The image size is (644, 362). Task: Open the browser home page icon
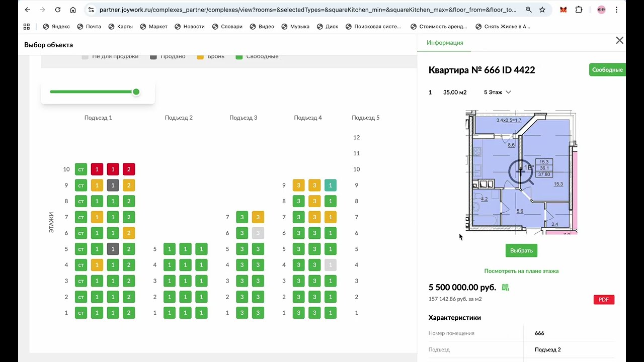coord(73,10)
